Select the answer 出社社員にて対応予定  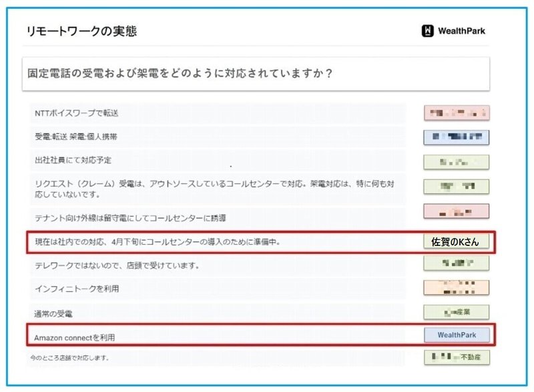click(73, 160)
